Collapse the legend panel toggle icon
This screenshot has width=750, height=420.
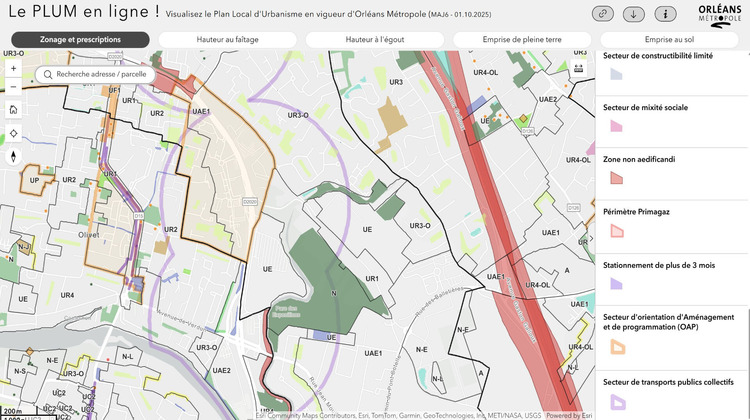578,69
